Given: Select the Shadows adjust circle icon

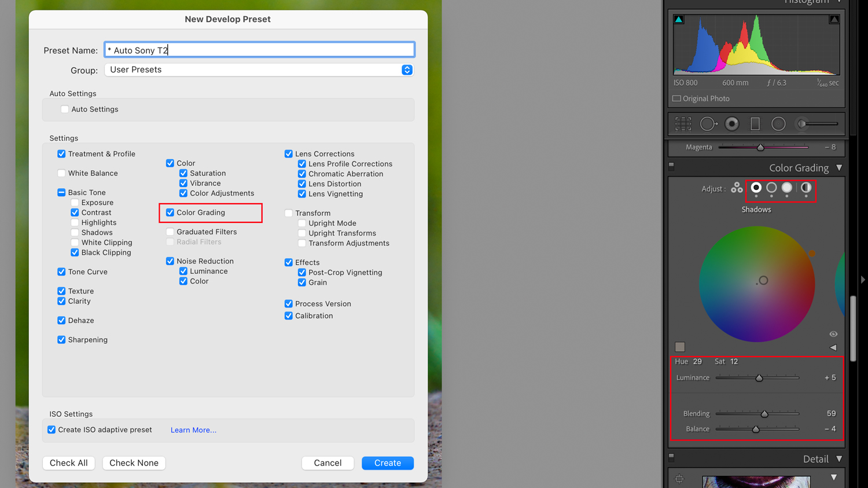Looking at the screenshot, I should (x=756, y=188).
